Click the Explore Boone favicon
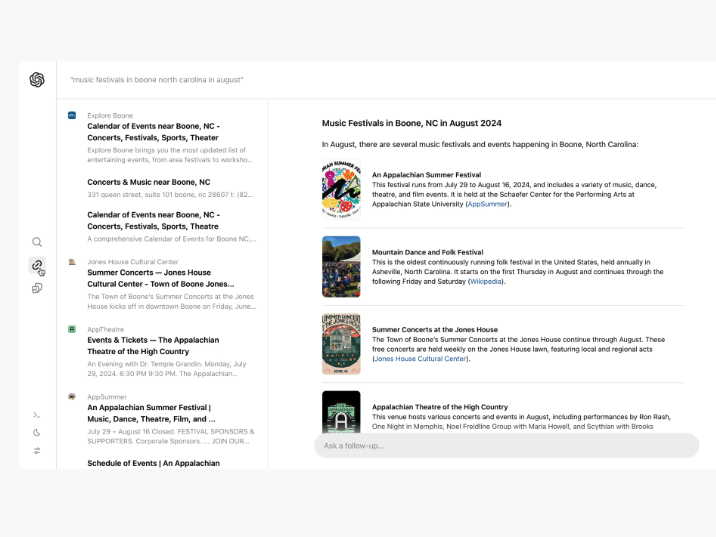716x537 pixels. pyautogui.click(x=72, y=116)
